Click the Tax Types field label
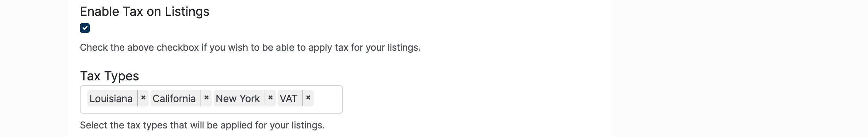The height and width of the screenshot is (137, 868). (x=109, y=76)
